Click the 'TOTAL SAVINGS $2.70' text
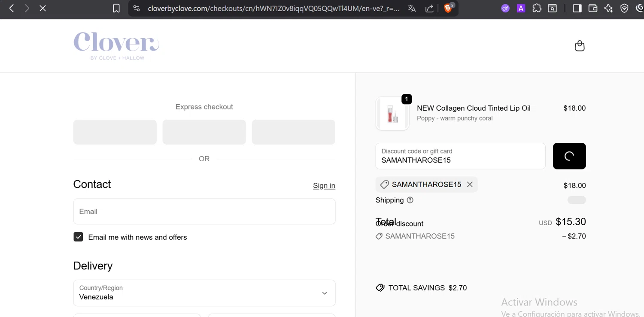644x317 pixels. pos(428,288)
